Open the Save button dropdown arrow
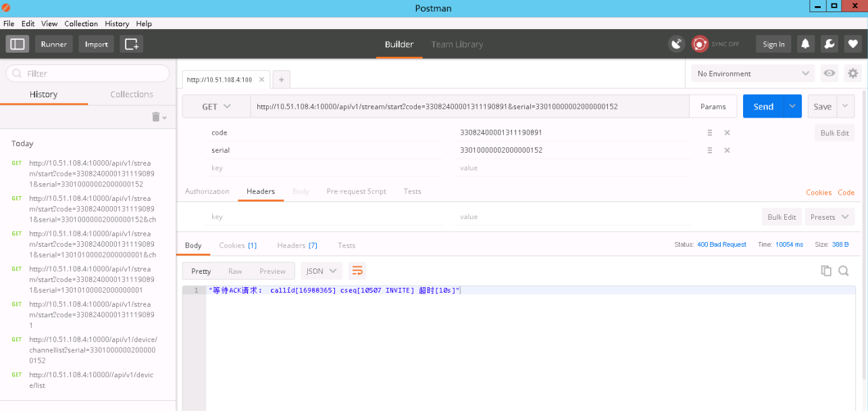Viewport: 868px width, 411px height. [x=846, y=106]
